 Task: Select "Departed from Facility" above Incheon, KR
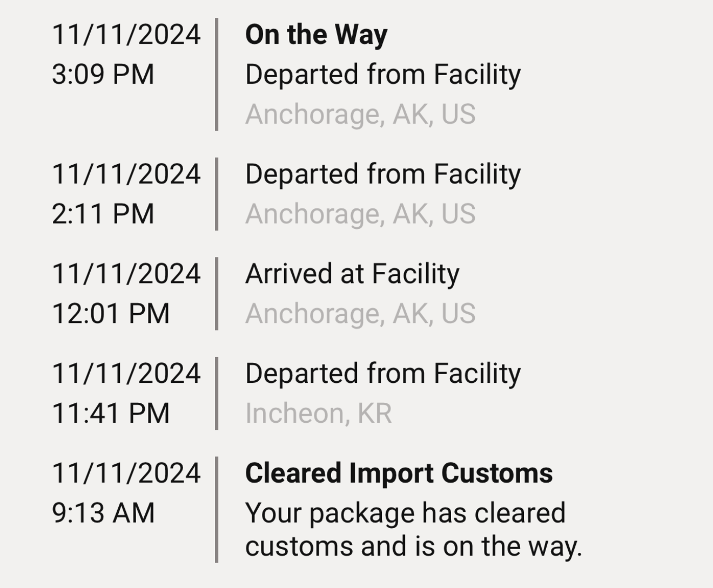click(382, 374)
